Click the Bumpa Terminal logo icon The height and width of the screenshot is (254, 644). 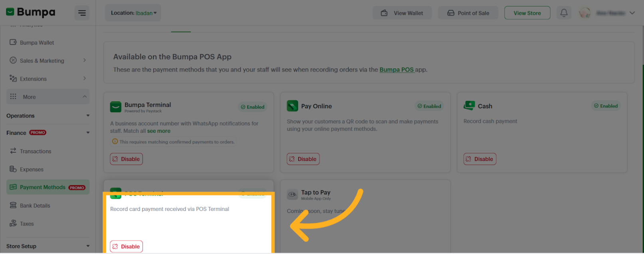[116, 107]
